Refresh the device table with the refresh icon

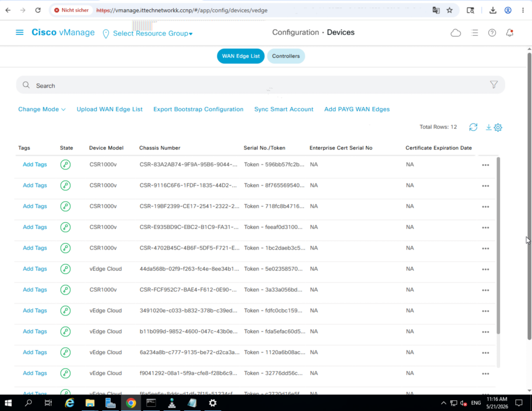[x=473, y=127]
